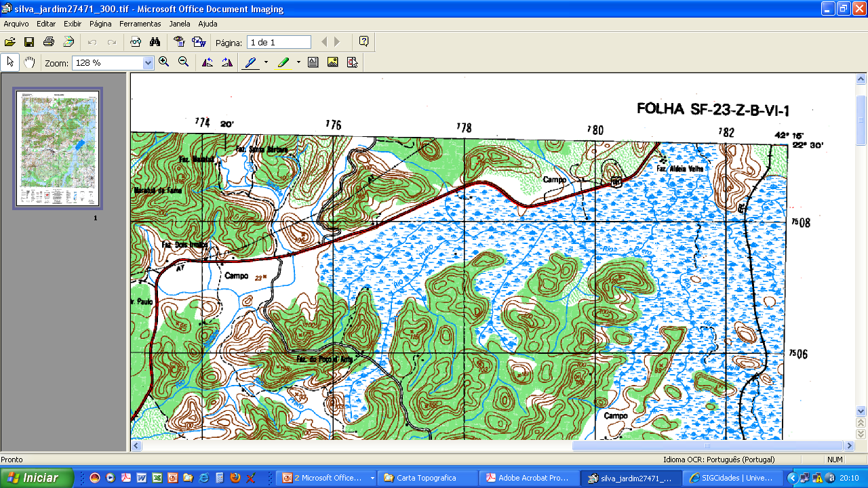
Task: Jump to the next page double-arrow button
Action: pyautogui.click(x=861, y=434)
